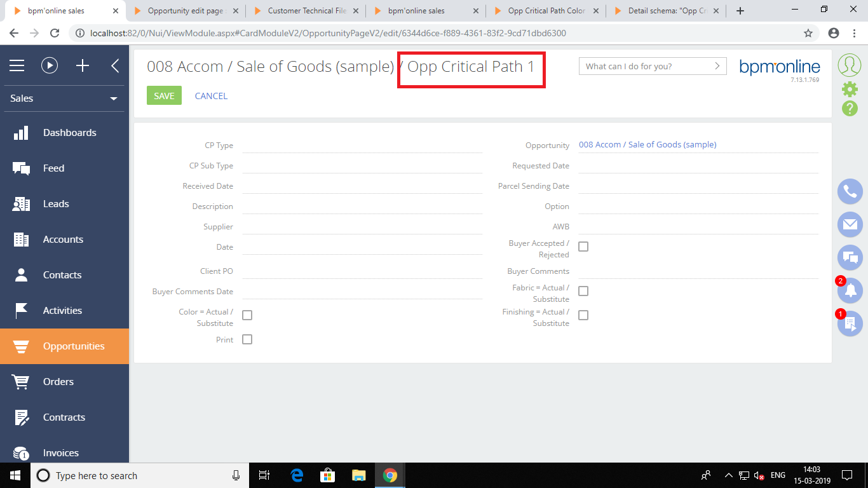Viewport: 868px width, 488px height.
Task: Open the 008 Accom / Sale of Goods opportunity link
Action: pos(648,145)
